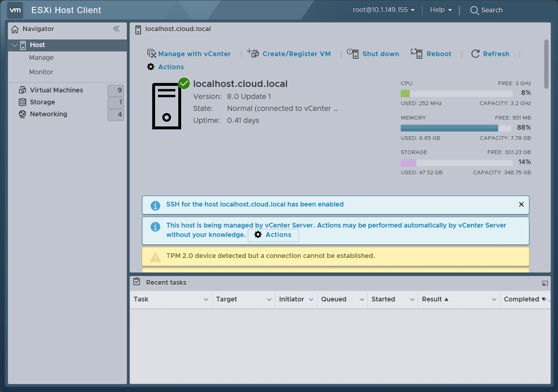This screenshot has height=392, width=558.
Task: Open Virtual Machines in Navigator
Action: tap(56, 90)
